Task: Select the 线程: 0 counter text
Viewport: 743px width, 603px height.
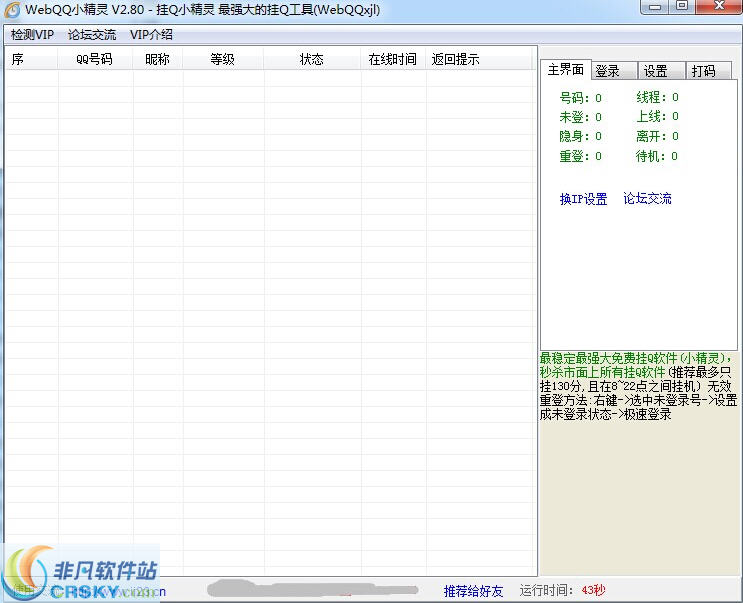Action: (x=657, y=97)
